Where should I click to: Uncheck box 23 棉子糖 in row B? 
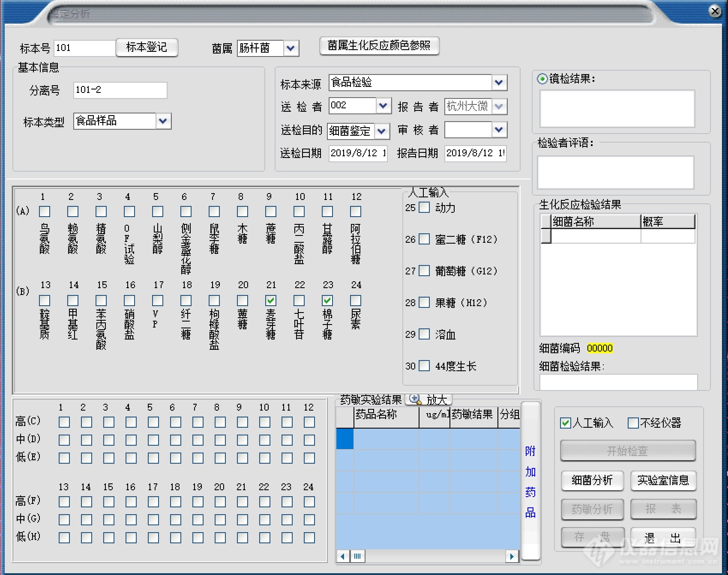point(327,301)
